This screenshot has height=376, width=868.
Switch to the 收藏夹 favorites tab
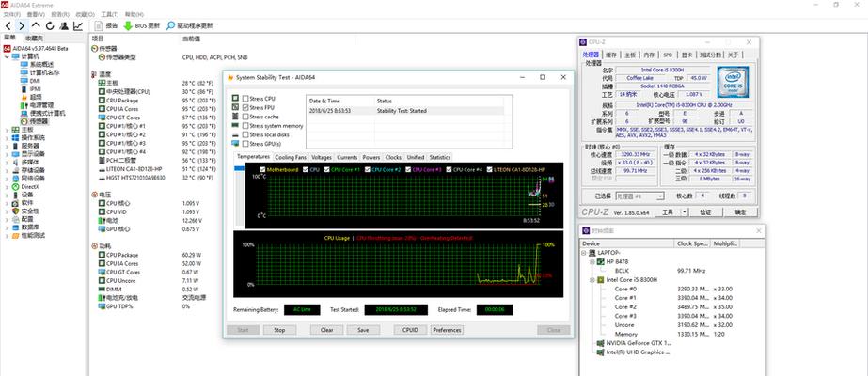click(x=34, y=39)
